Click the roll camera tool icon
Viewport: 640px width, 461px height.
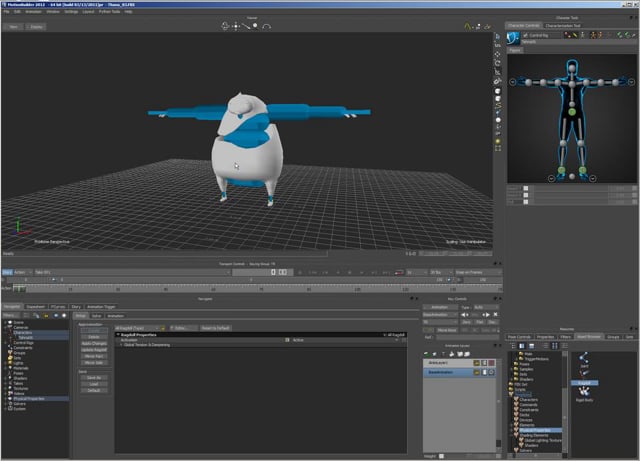pyautogui.click(x=267, y=27)
